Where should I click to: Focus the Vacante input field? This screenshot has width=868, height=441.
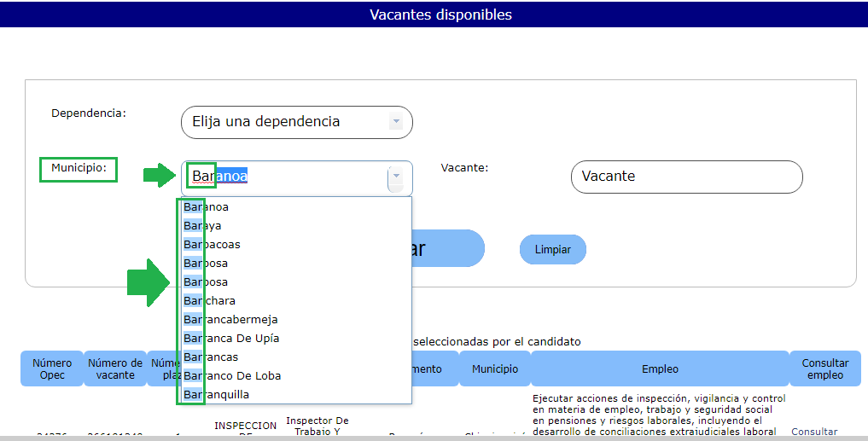pyautogui.click(x=686, y=177)
